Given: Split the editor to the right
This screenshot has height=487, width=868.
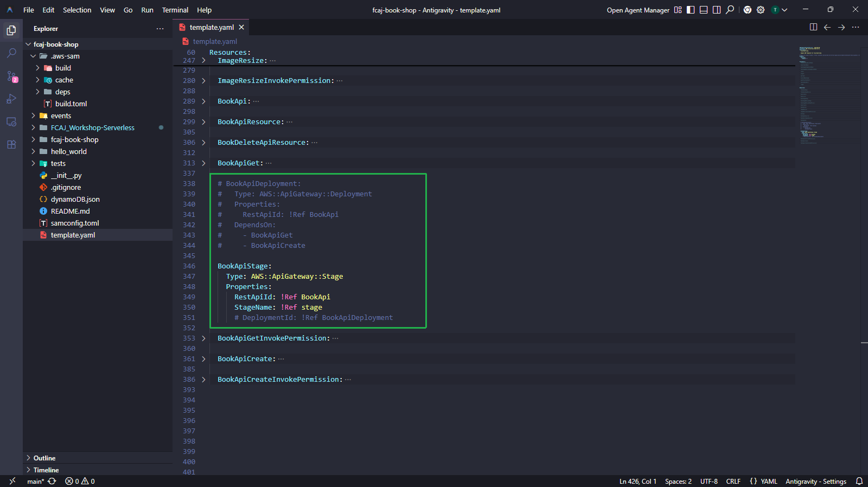Looking at the screenshot, I should [x=813, y=27].
